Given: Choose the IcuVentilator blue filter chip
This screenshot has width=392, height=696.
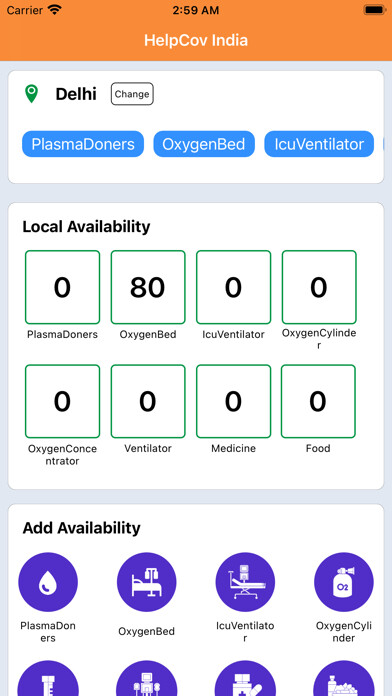Looking at the screenshot, I should (x=319, y=144).
